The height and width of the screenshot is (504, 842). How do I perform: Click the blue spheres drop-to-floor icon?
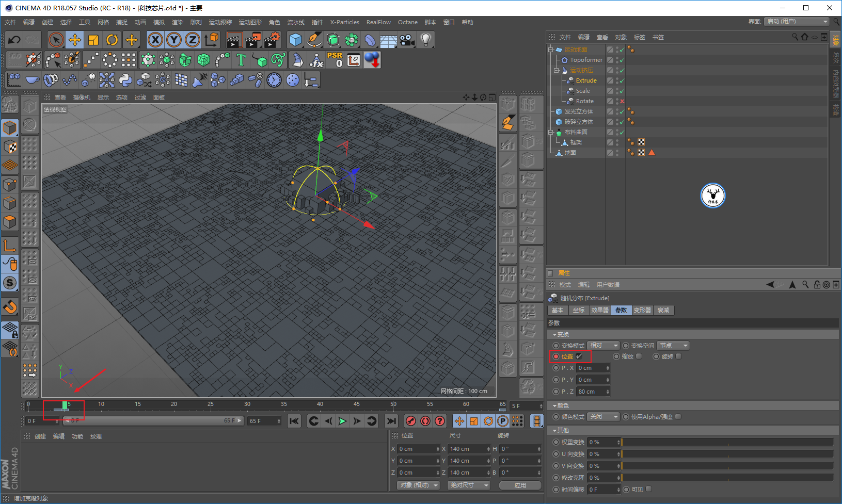372,60
